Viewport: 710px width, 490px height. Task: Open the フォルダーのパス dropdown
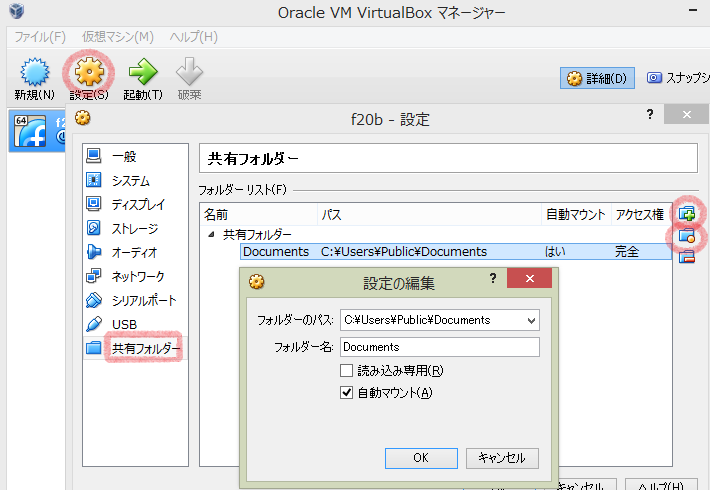(532, 321)
